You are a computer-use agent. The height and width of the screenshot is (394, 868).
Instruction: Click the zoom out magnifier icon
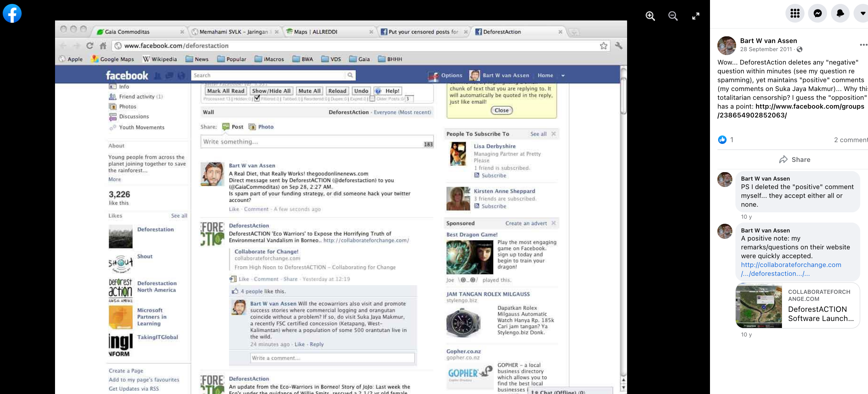click(x=673, y=16)
